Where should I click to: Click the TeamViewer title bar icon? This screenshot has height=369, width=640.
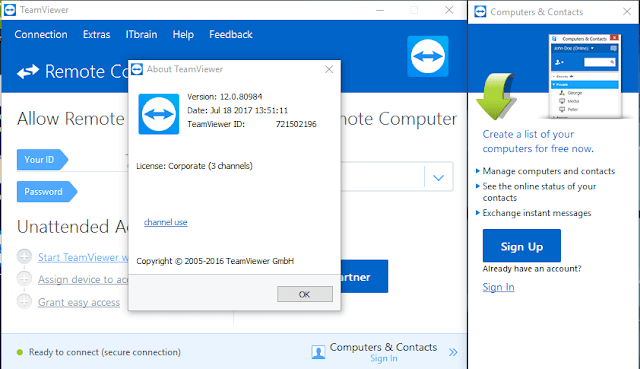[10, 10]
